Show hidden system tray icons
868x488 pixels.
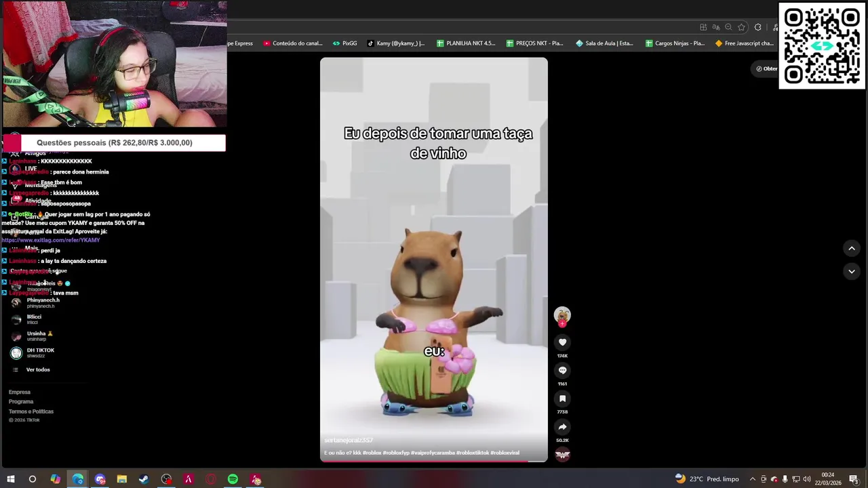tap(752, 479)
